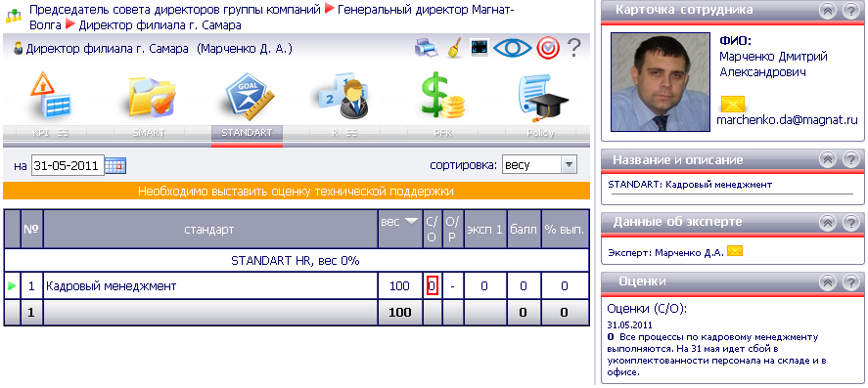Click the fullscreen monitor icon

click(480, 48)
